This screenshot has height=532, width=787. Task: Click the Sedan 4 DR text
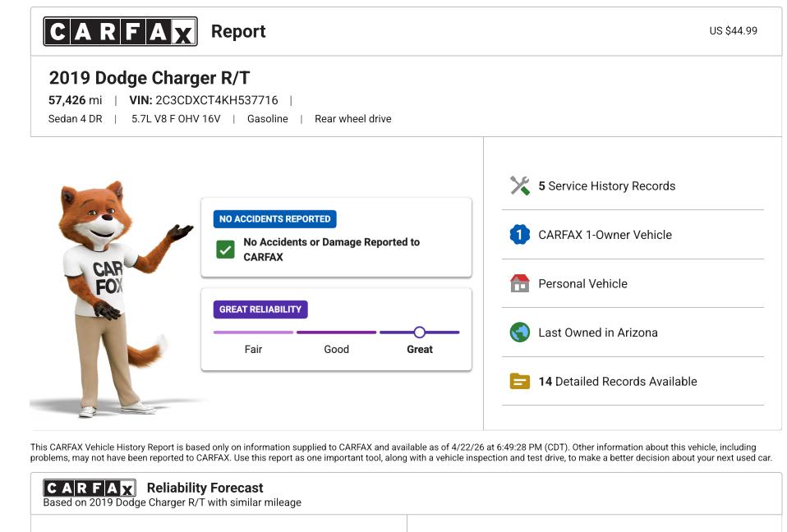(75, 119)
